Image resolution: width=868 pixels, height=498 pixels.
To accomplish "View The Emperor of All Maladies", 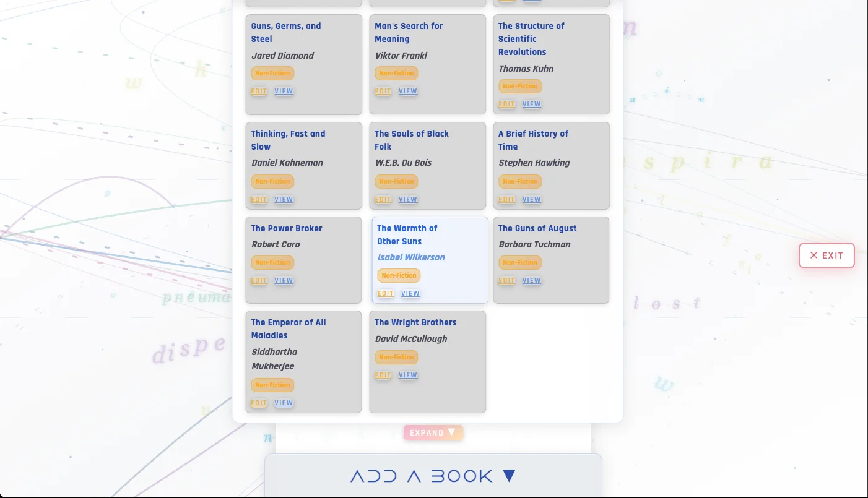I will (x=284, y=403).
